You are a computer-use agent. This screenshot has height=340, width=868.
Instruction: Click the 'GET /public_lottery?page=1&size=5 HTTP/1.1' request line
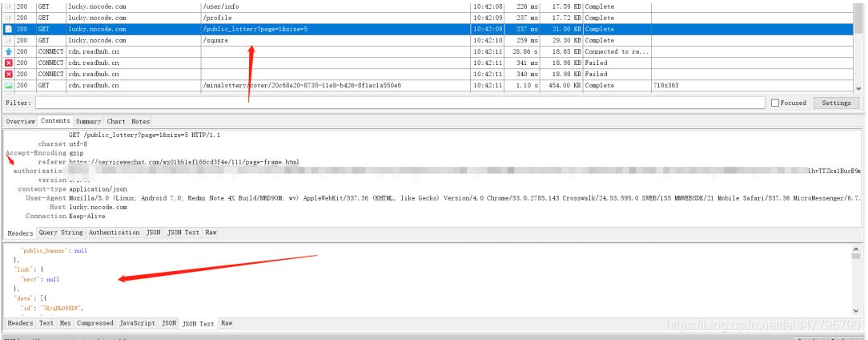144,135
